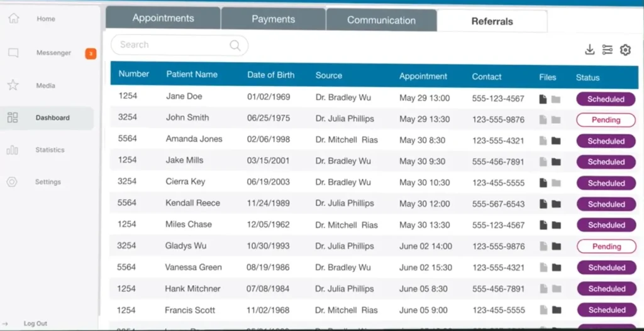This screenshot has width=644, height=331.
Task: Open Miles Chase's document file icon
Action: [x=543, y=225]
